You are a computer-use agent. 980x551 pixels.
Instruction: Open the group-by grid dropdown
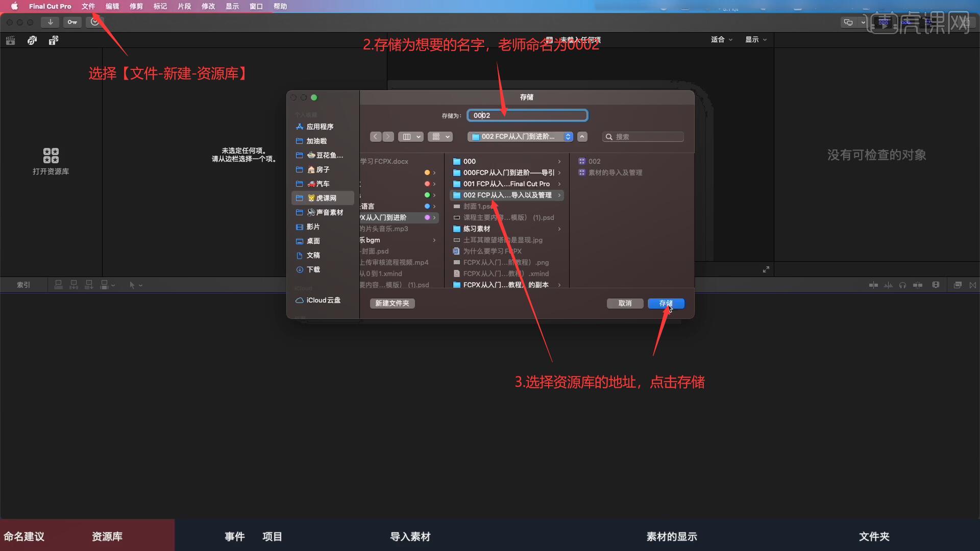[x=440, y=137]
